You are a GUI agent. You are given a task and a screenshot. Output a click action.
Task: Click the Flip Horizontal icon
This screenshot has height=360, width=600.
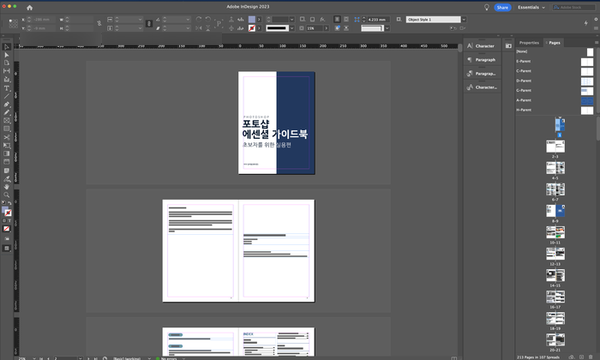pyautogui.click(x=199, y=28)
